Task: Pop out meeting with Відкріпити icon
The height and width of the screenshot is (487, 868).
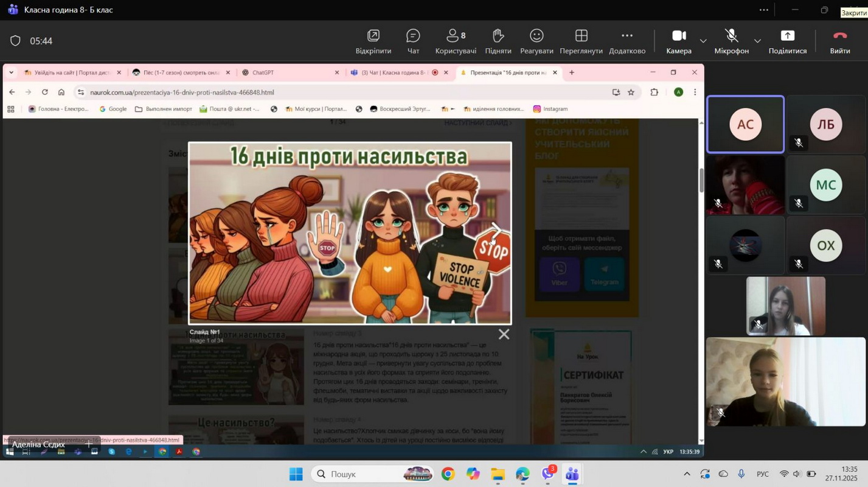Action: click(x=373, y=41)
